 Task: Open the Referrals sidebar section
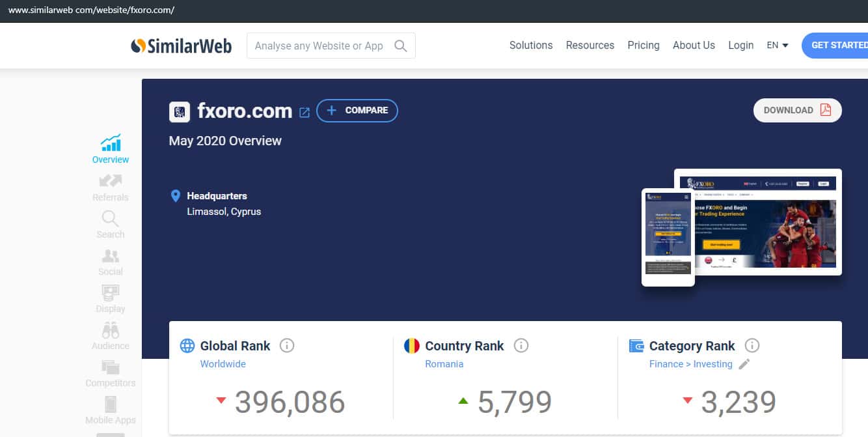point(111,188)
